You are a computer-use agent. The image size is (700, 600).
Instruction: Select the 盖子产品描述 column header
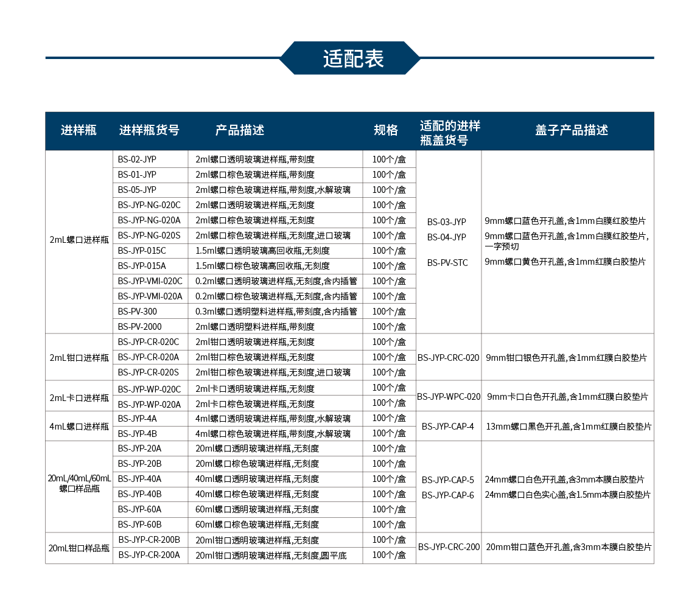(x=572, y=130)
